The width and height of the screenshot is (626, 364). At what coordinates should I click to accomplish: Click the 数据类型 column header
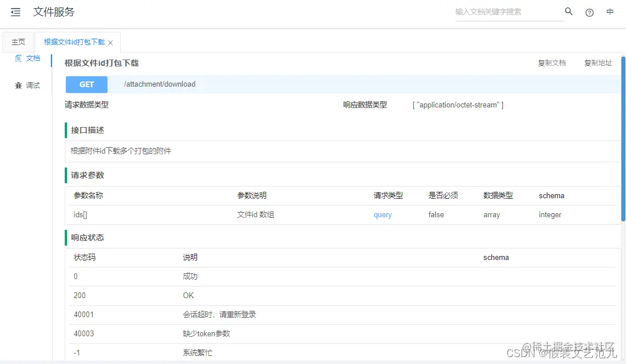(498, 195)
